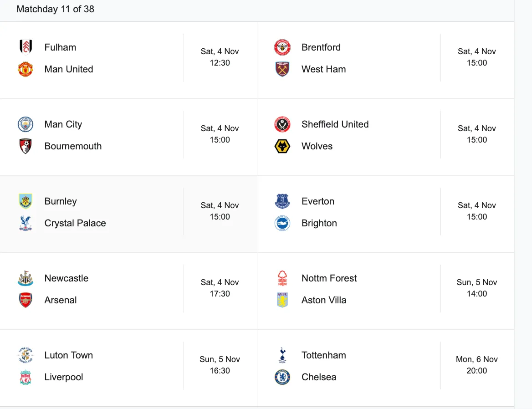Click the Luton Town team name
The image size is (532, 409).
[x=68, y=355]
